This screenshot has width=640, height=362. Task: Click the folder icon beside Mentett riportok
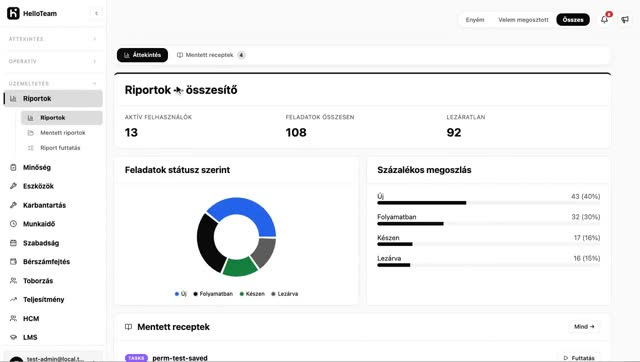[31, 133]
